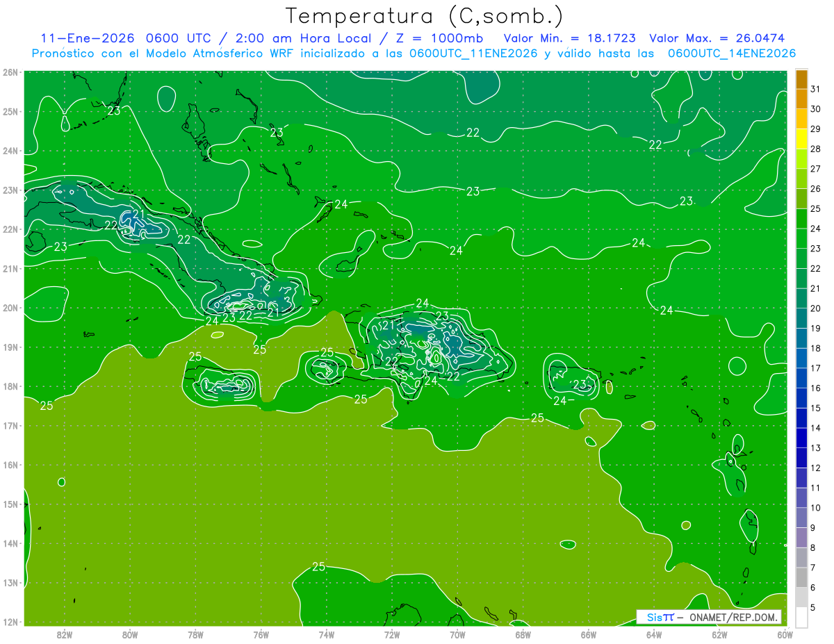
Task: Click the '68W' longitude axis label
Action: pos(523,634)
